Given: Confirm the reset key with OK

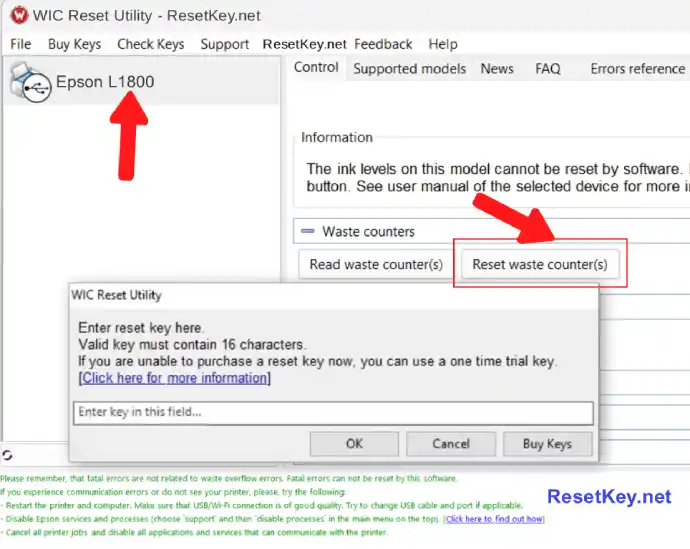Looking at the screenshot, I should pos(354,443).
